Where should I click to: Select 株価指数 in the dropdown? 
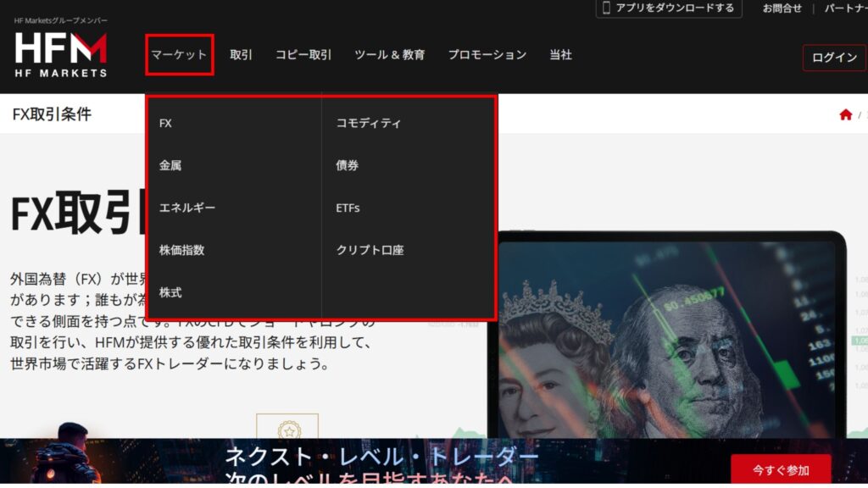[181, 251]
